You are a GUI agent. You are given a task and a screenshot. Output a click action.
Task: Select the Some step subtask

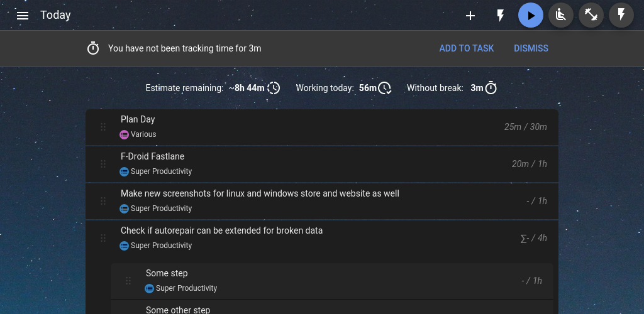167,273
